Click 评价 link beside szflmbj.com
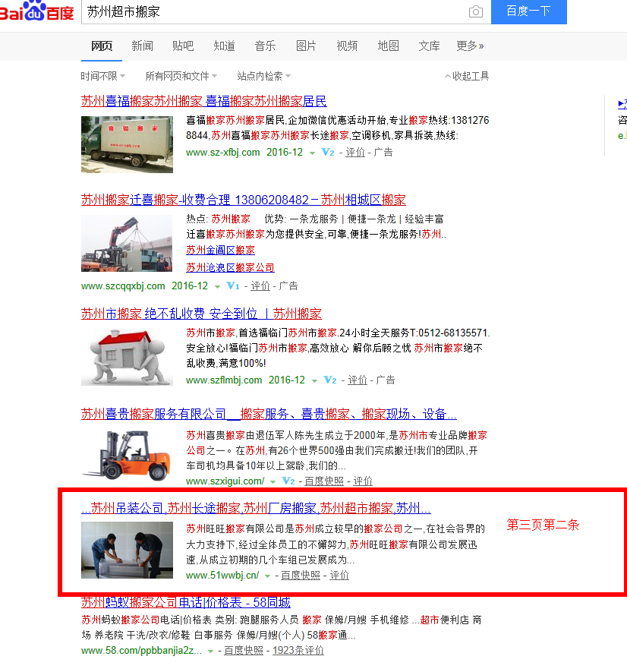 (x=358, y=380)
